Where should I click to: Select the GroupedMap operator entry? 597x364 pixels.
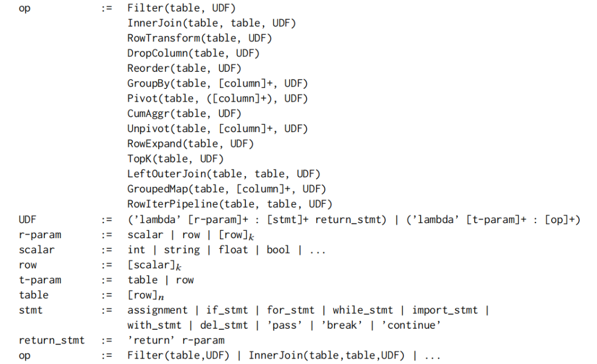click(x=227, y=189)
